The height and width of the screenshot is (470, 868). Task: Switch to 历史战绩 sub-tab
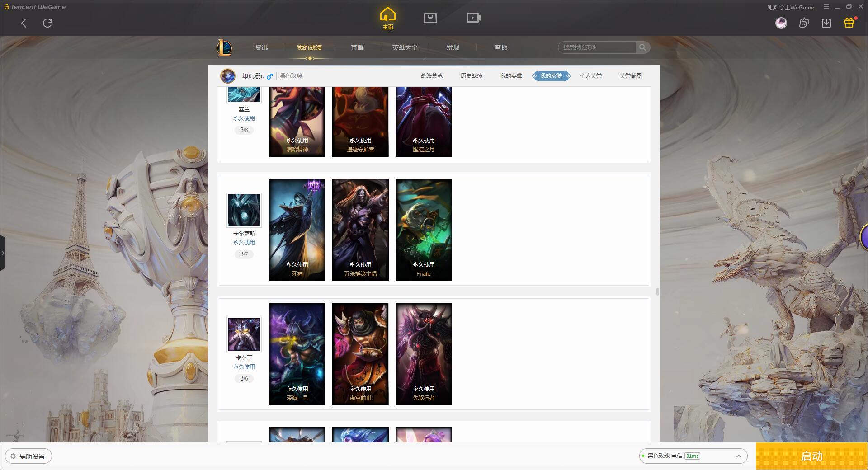pos(472,76)
